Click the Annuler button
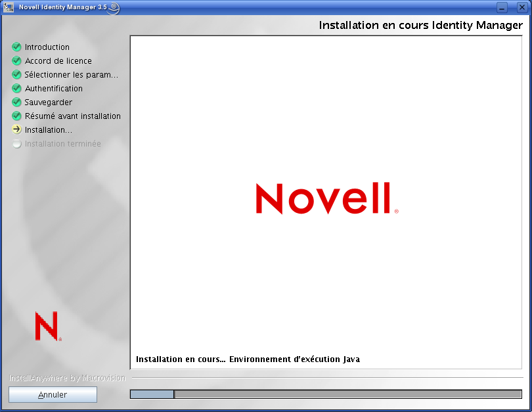Viewport: 532px width, 412px height. [53, 394]
